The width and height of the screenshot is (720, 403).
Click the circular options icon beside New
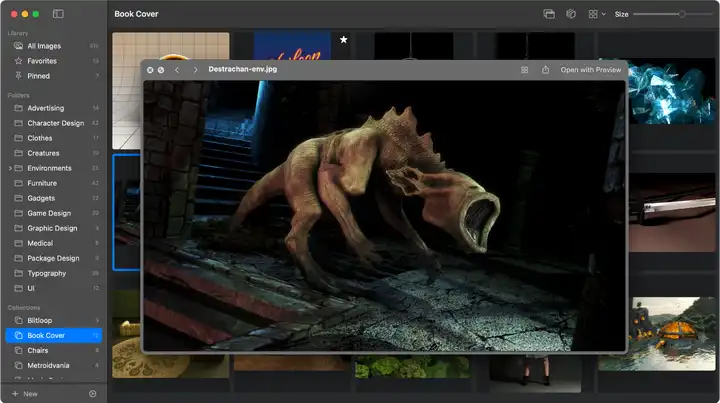tap(93, 394)
